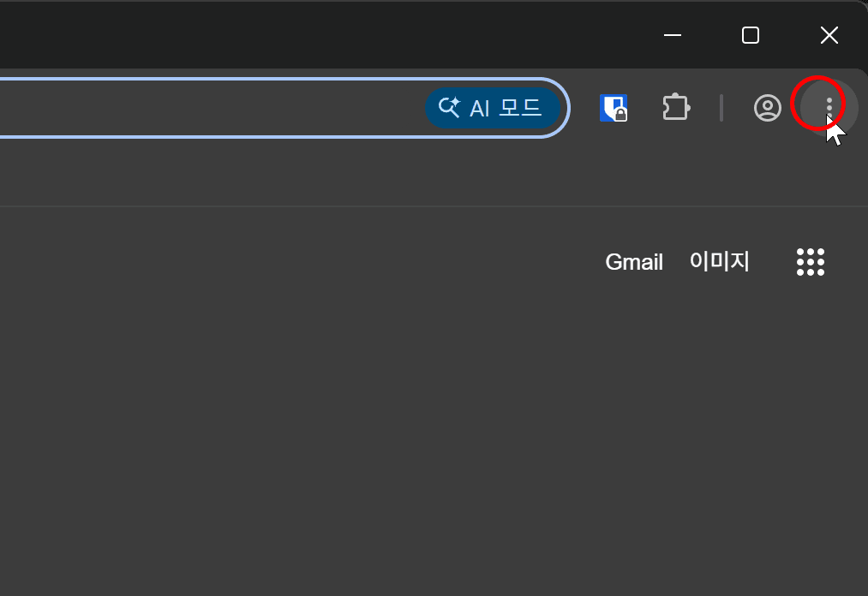Open the 이미지 link
Screen dimensions: 868x596
click(x=719, y=261)
